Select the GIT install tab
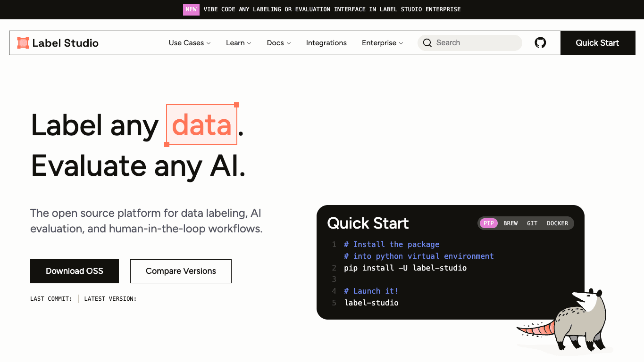Image resolution: width=644 pixels, height=362 pixels. 532,223
